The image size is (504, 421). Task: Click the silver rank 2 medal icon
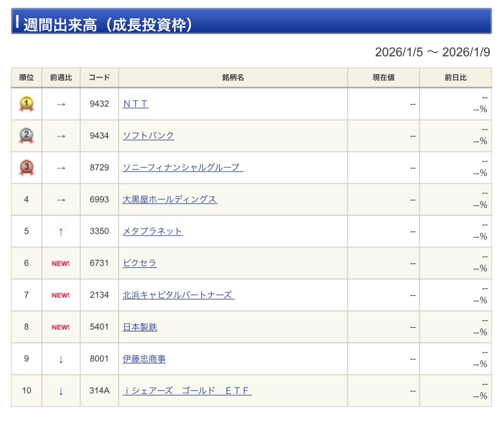(x=27, y=136)
